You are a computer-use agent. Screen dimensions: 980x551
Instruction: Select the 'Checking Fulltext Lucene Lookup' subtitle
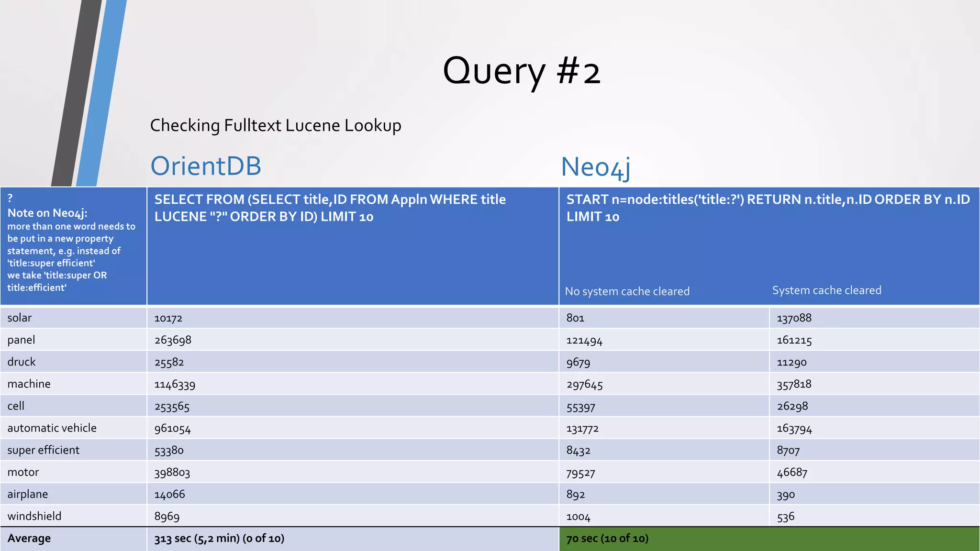click(x=276, y=125)
